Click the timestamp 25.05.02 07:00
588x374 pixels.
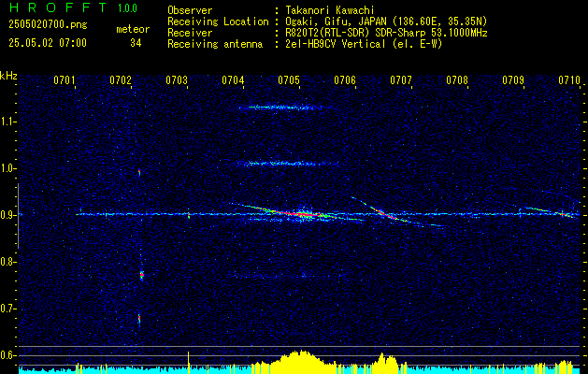[48, 43]
